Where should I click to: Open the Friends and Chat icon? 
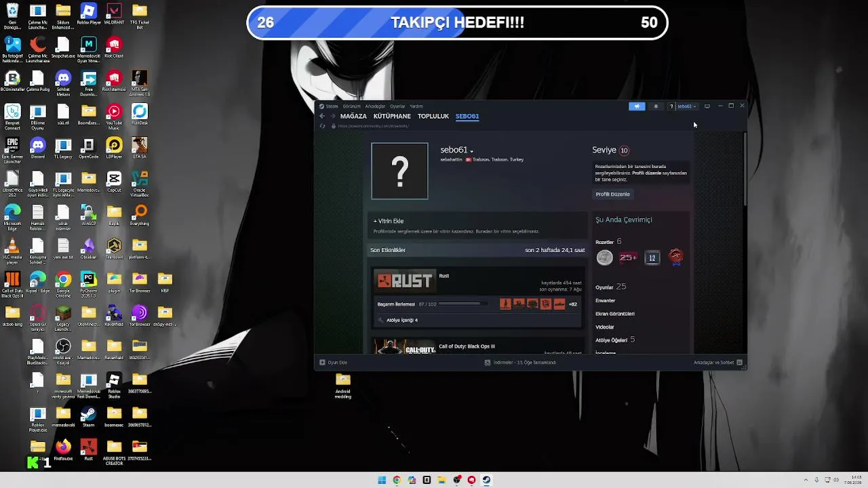[x=740, y=363]
